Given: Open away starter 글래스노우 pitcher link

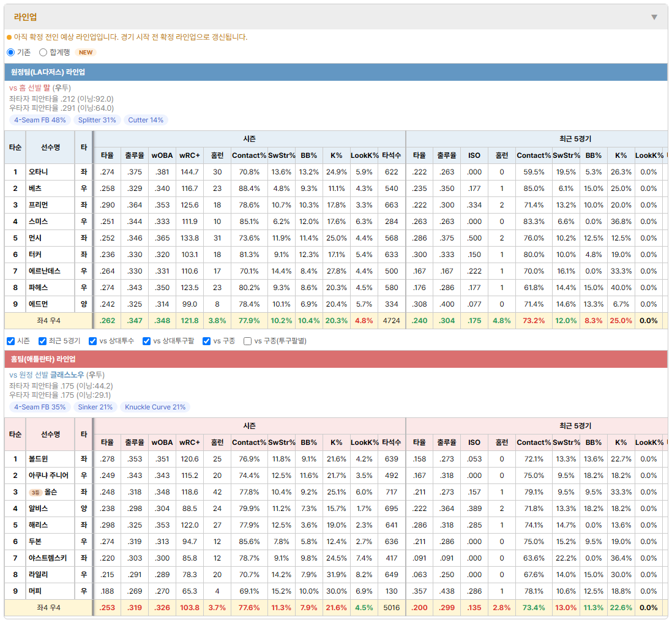Looking at the screenshot, I should [x=67, y=375].
